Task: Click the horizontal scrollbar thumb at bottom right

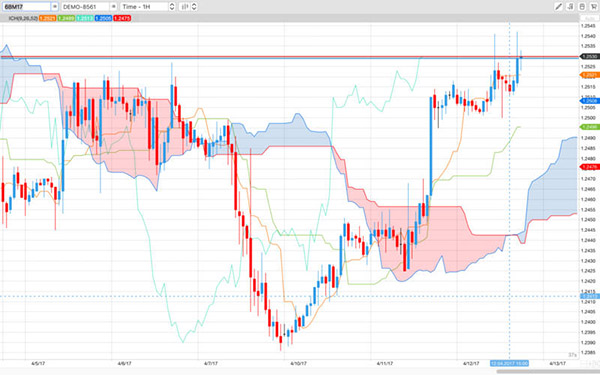Action: (548, 372)
